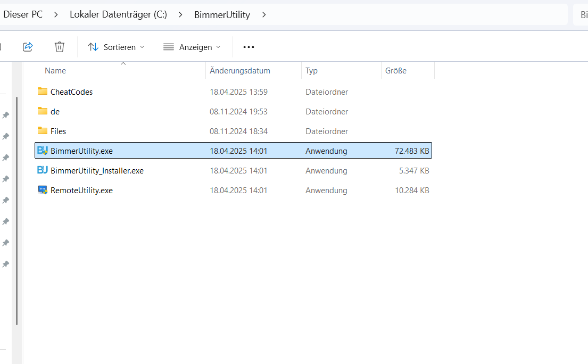Viewport: 588px width, 364px height.
Task: Expand chevron after Dieser PC in breadcrumb
Action: point(56,14)
